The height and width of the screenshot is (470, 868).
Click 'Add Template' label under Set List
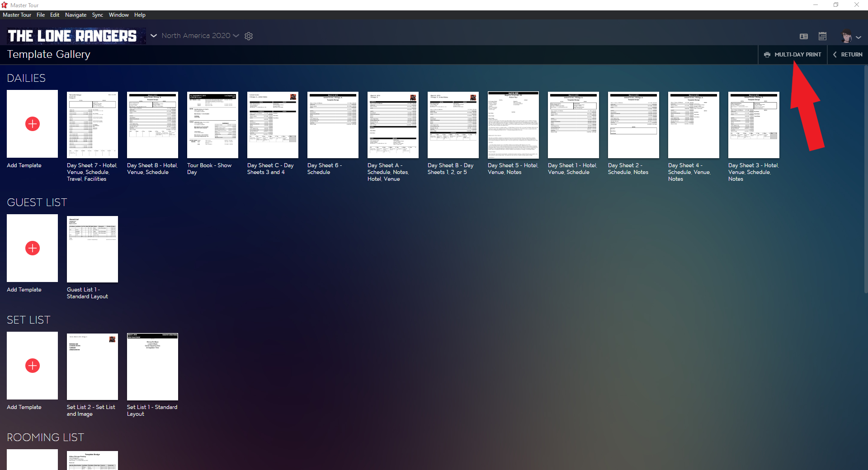click(x=24, y=407)
